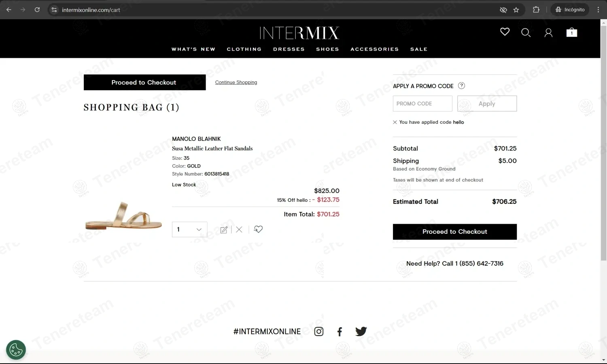The width and height of the screenshot is (607, 364).
Task: Click the Intermix logo
Action: (x=299, y=33)
